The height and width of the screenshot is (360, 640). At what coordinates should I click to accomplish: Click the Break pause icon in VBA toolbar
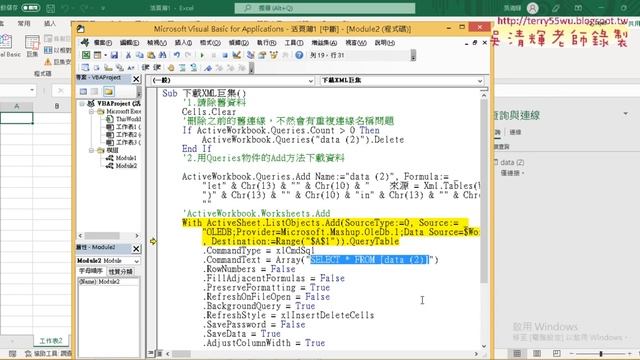[x=213, y=55]
